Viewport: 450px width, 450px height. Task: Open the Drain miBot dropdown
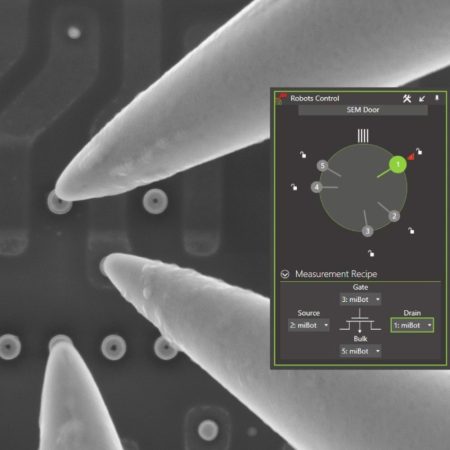pos(412,325)
